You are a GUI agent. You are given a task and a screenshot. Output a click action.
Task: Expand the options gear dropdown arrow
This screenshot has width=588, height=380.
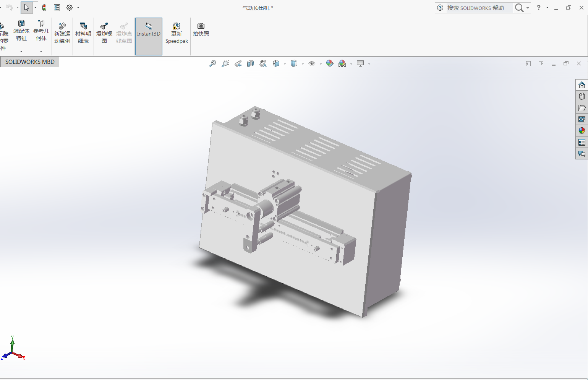point(78,8)
